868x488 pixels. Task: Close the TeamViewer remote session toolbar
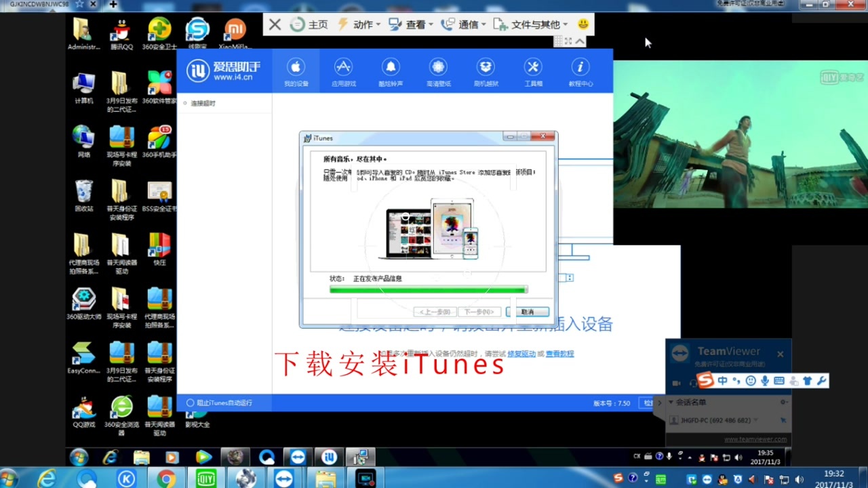coord(275,24)
